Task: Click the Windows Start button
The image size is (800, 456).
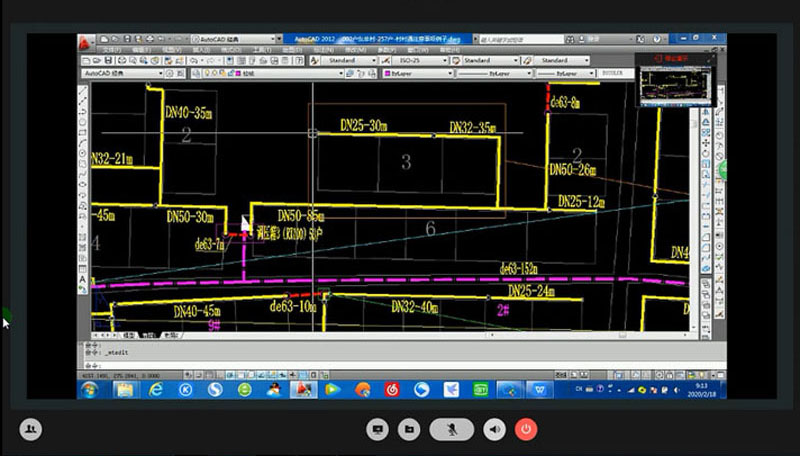Action: [90, 388]
